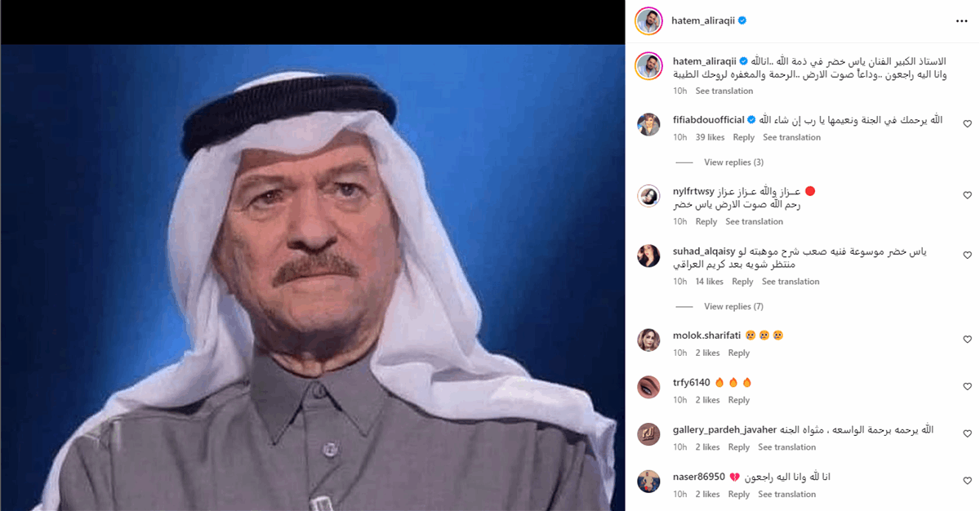Open fifiabdouofficial's avatar
Viewport: 980px width, 511px height.
pyautogui.click(x=648, y=125)
